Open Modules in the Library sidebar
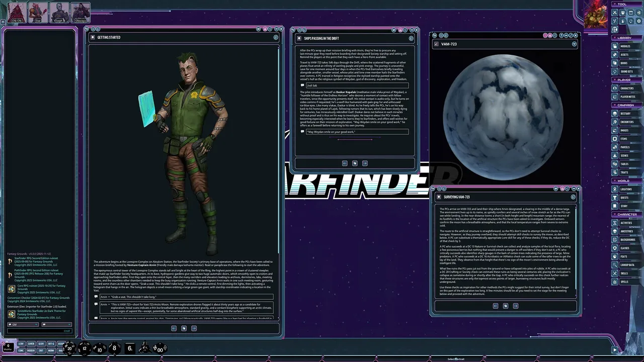Screen dimensions: 644x362 point(627,46)
